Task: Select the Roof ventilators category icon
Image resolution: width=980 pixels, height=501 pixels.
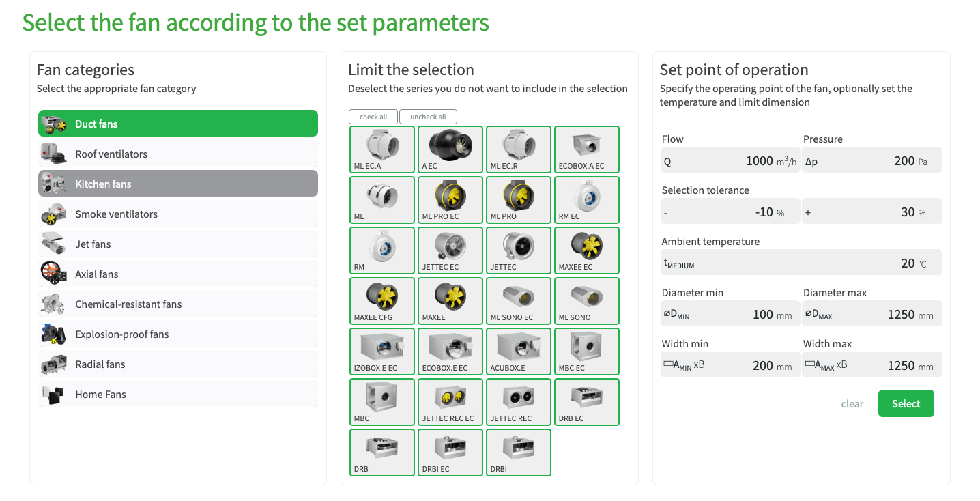Action: point(53,154)
